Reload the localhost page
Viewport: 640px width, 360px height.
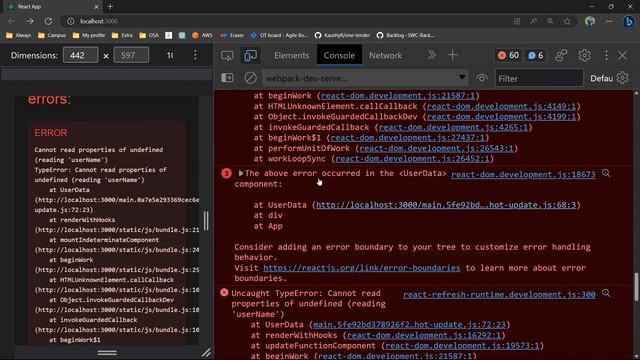[x=48, y=21]
